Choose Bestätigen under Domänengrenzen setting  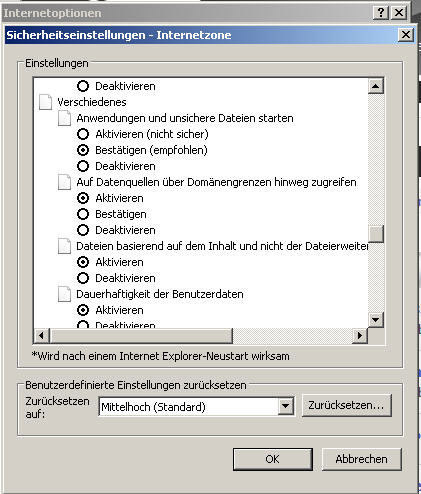(83, 214)
